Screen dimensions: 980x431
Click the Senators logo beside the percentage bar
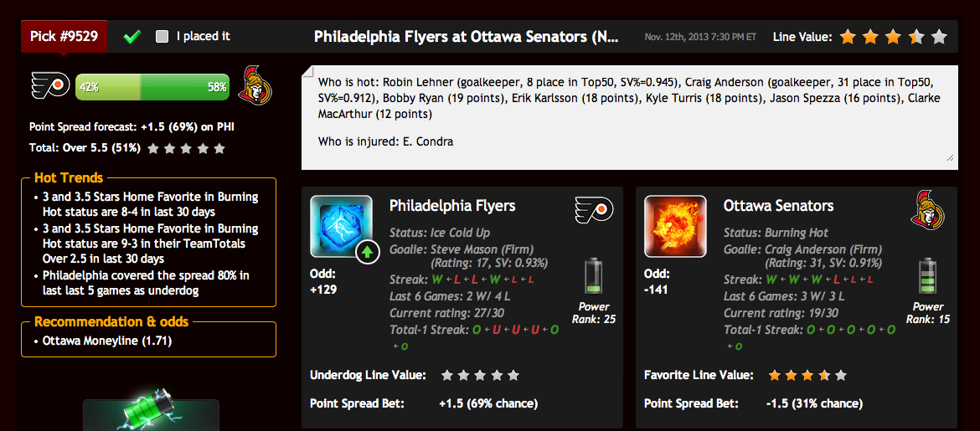point(255,84)
